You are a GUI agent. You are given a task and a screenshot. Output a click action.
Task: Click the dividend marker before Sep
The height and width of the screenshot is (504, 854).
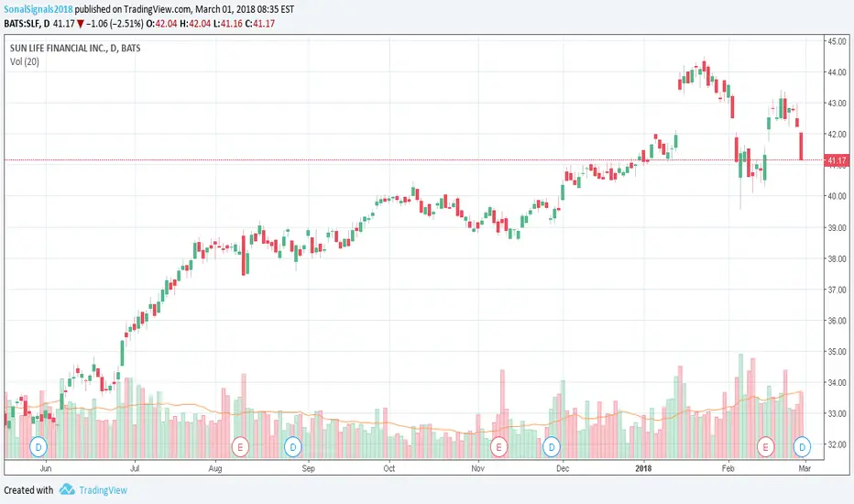293,447
